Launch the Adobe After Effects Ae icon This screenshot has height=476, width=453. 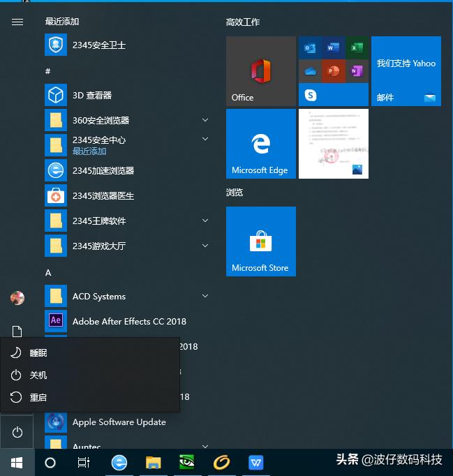point(56,321)
